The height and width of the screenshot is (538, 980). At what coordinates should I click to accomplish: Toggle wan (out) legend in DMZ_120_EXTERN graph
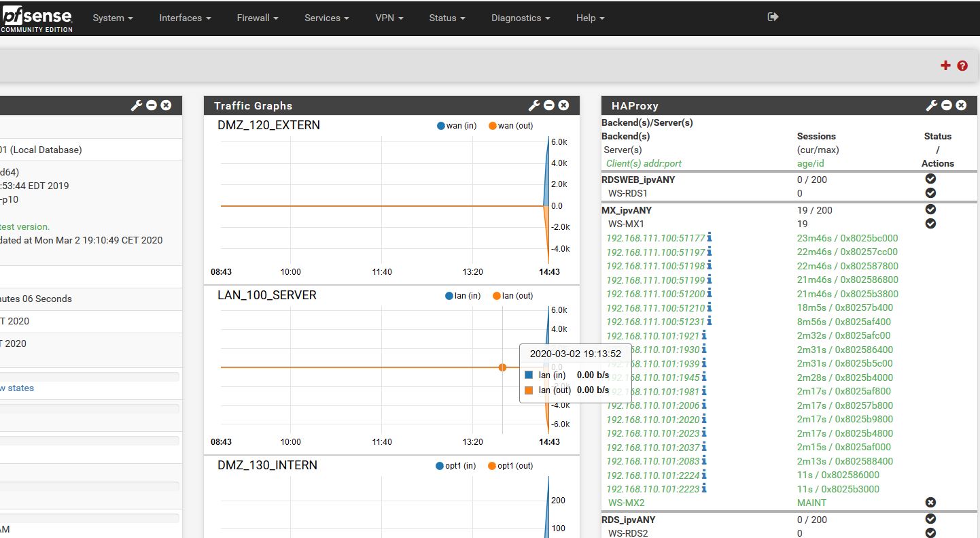511,126
